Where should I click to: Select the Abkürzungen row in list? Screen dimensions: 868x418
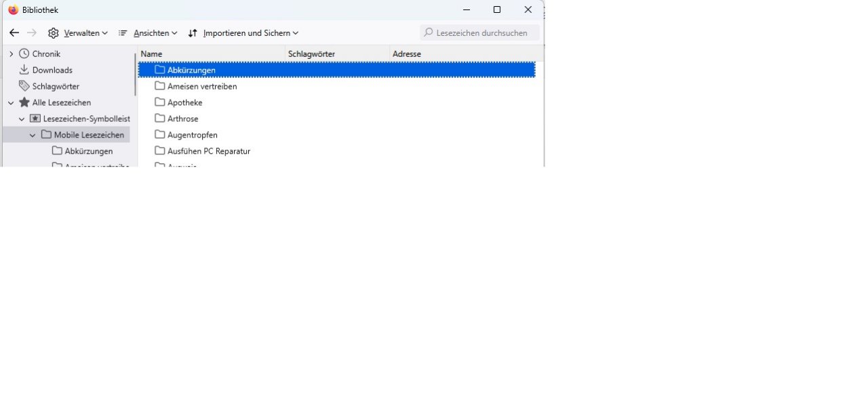pyautogui.click(x=337, y=70)
